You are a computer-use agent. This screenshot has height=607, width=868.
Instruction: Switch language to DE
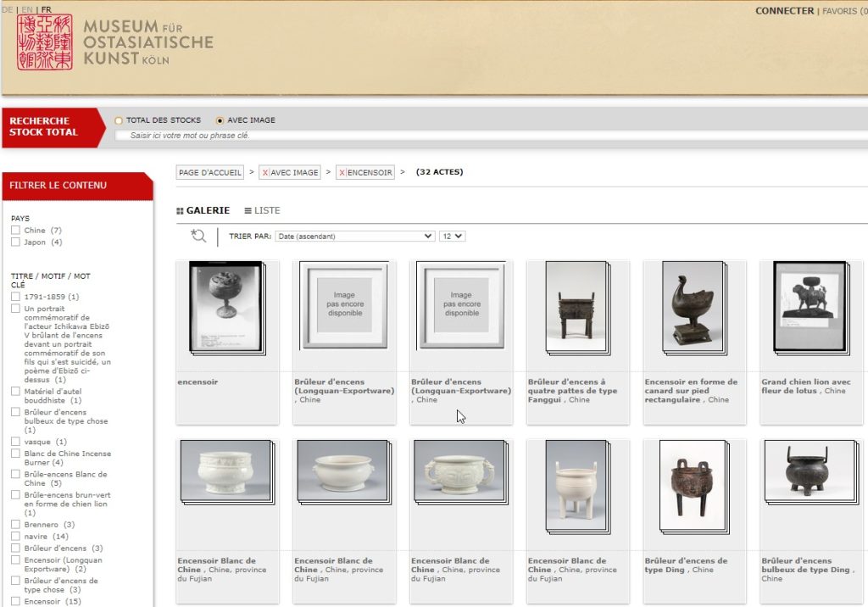tap(7, 9)
